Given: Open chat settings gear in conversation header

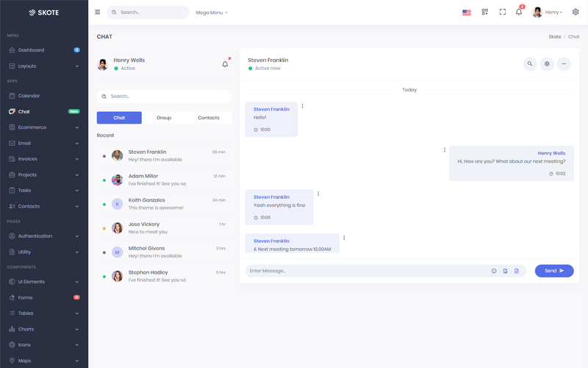Looking at the screenshot, I should click(x=547, y=64).
